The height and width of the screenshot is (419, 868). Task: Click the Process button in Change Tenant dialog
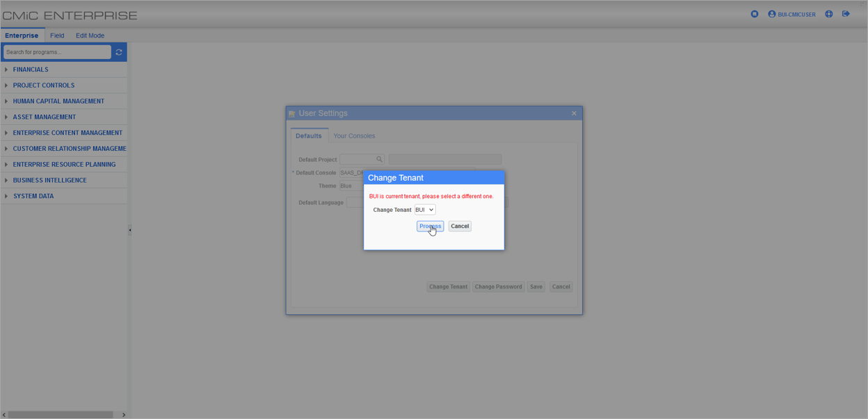tap(430, 227)
